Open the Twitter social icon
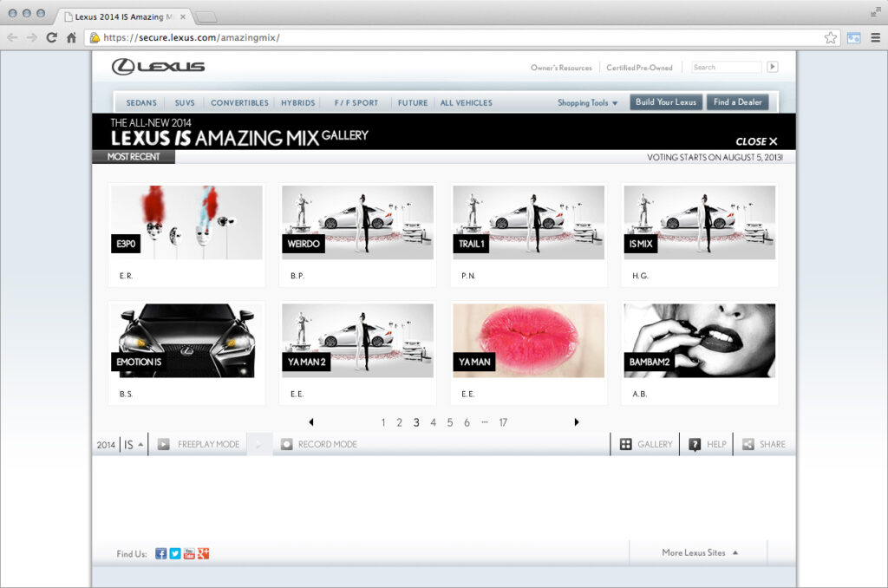Screen dimensions: 888x588 pos(175,553)
